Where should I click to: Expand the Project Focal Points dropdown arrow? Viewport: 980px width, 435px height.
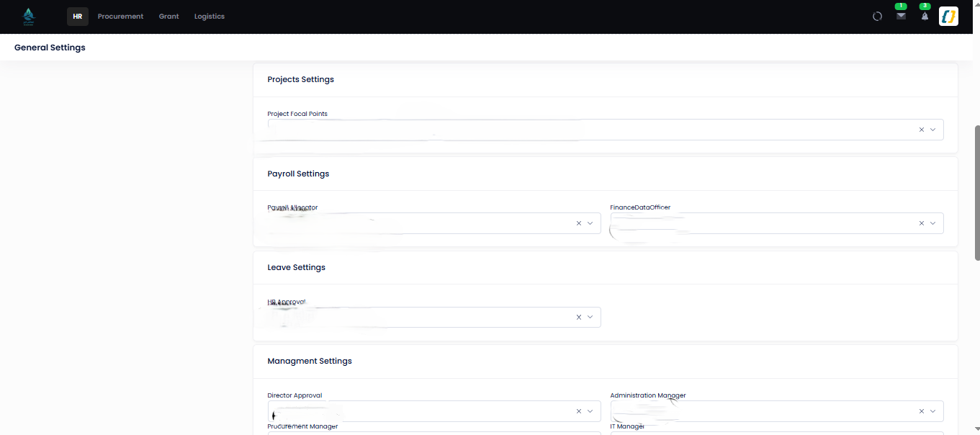click(x=932, y=130)
